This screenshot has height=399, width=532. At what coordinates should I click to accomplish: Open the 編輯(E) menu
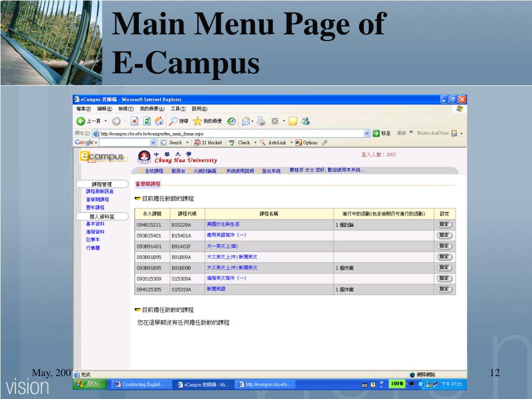(104, 109)
